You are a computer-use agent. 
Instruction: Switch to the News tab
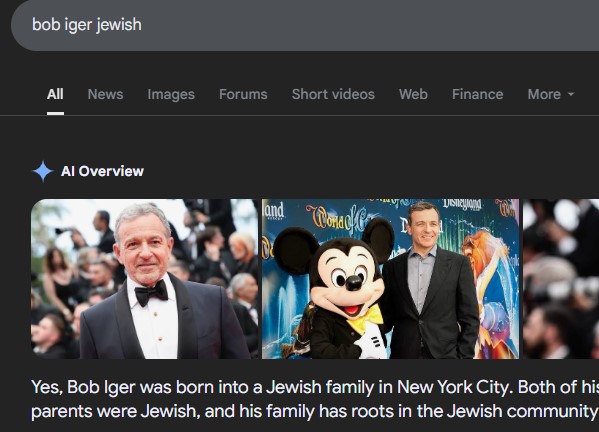coord(105,94)
